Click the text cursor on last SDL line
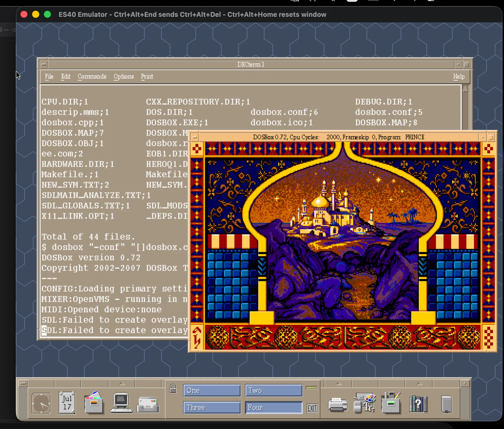The height and width of the screenshot is (429, 504). coord(44,331)
